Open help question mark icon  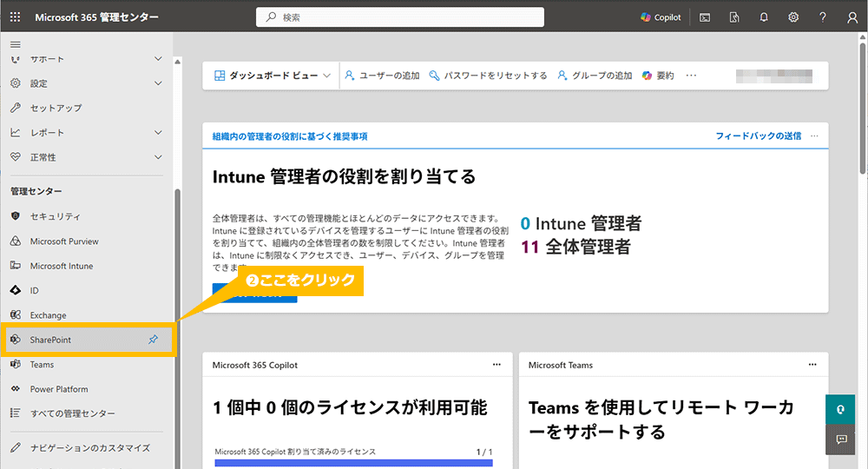point(823,17)
